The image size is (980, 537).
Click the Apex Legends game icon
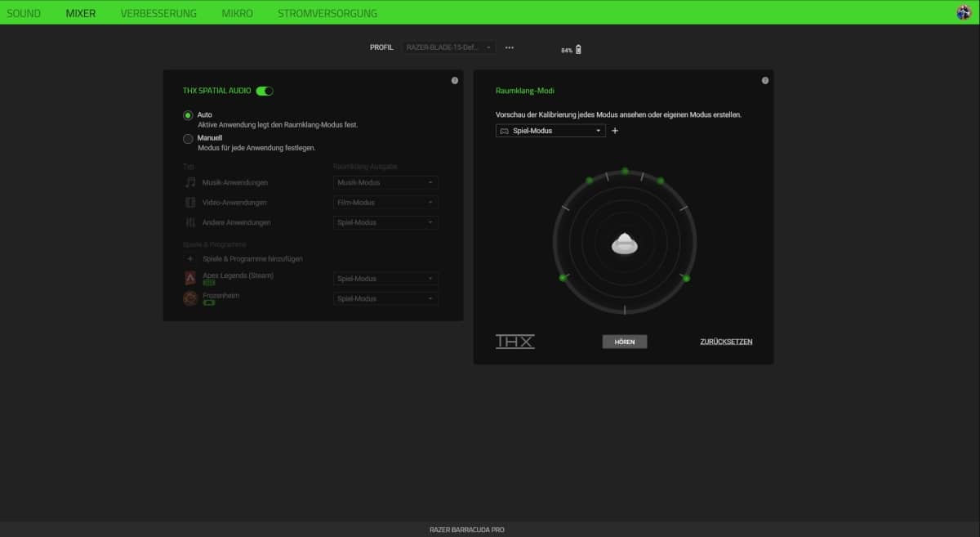(x=189, y=279)
